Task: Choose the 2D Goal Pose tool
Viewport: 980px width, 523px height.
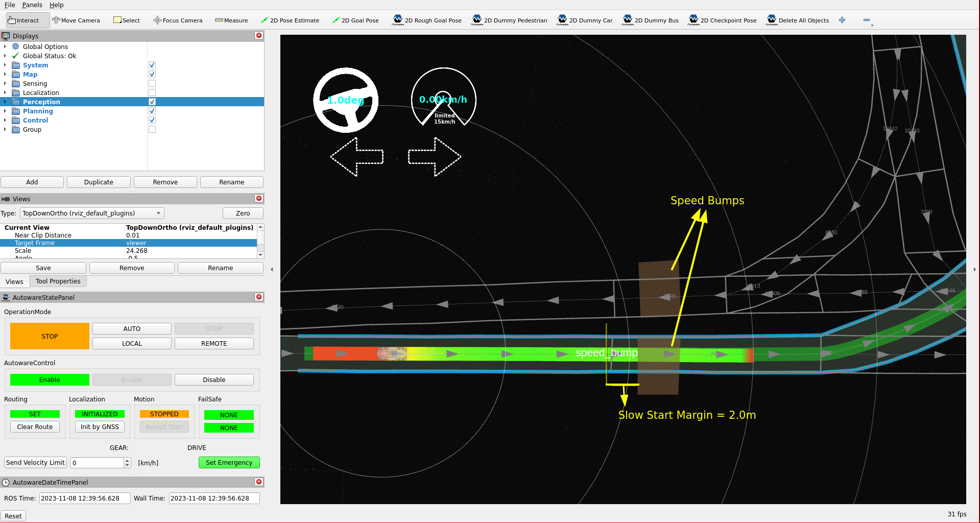Action: pyautogui.click(x=355, y=20)
